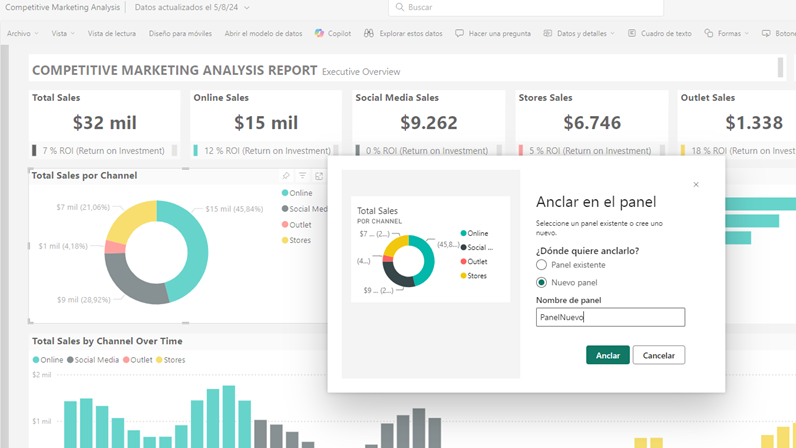Click yellow Stores segment of main donut
This screenshot has height=448, width=796.
[129, 219]
